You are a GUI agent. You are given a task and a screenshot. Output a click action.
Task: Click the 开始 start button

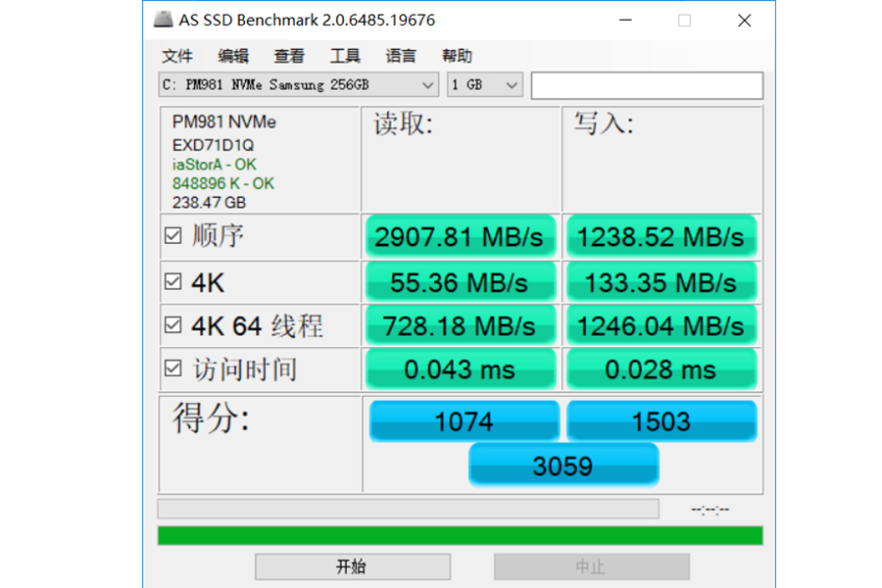point(353,566)
